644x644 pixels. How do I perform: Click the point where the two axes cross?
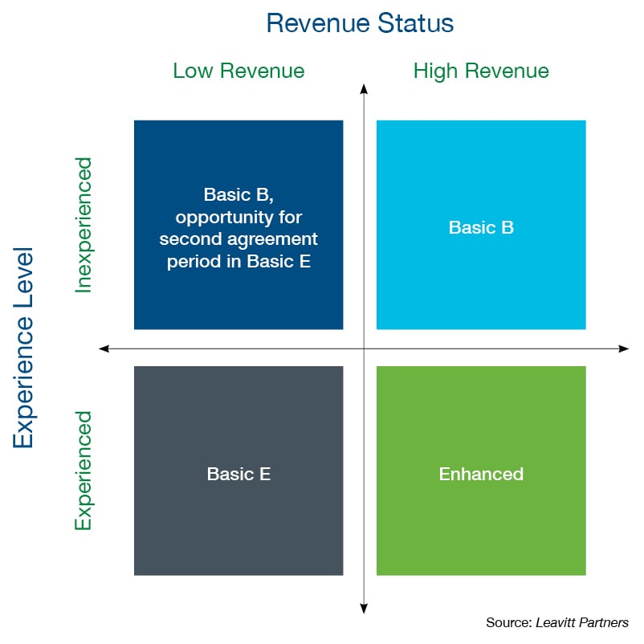pyautogui.click(x=364, y=348)
